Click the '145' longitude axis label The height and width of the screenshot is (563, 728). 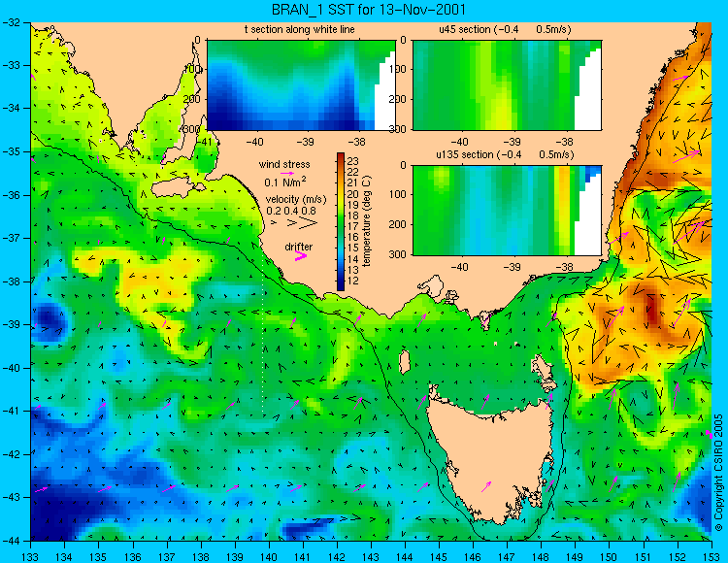(439, 557)
